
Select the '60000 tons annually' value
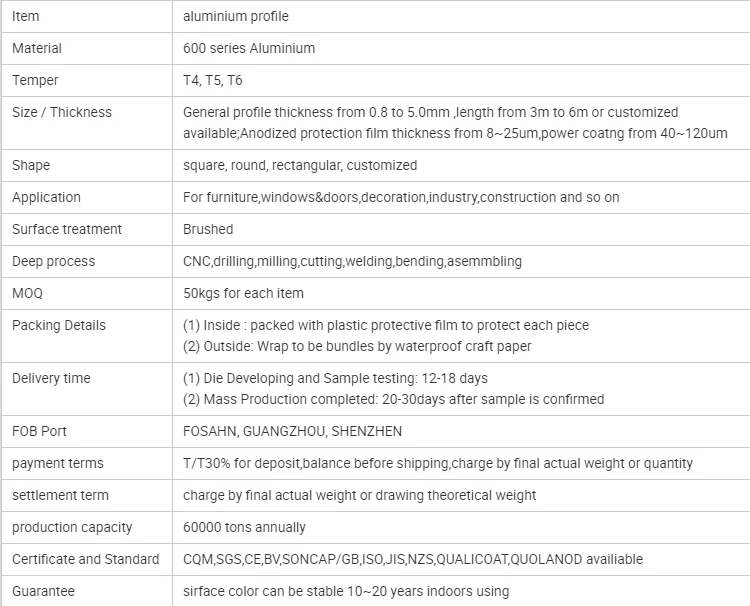[244, 527]
